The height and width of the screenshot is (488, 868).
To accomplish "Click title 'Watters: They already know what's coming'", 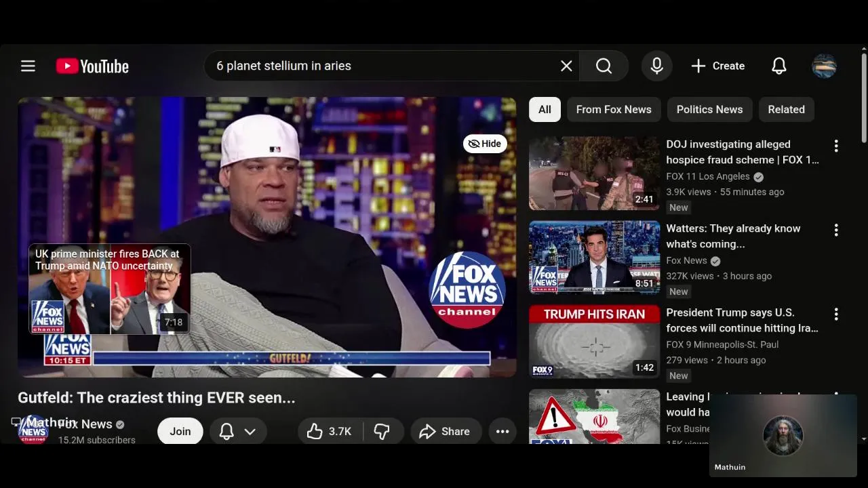I will (x=733, y=236).
